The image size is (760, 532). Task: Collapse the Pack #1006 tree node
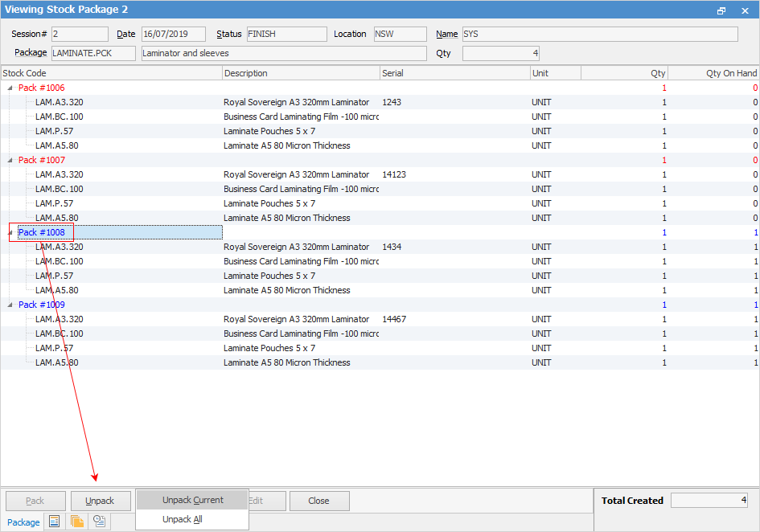10,88
